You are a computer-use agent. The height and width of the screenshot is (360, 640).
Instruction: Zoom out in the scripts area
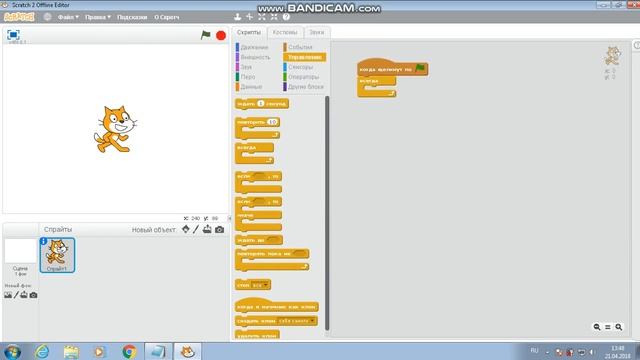coord(597,327)
